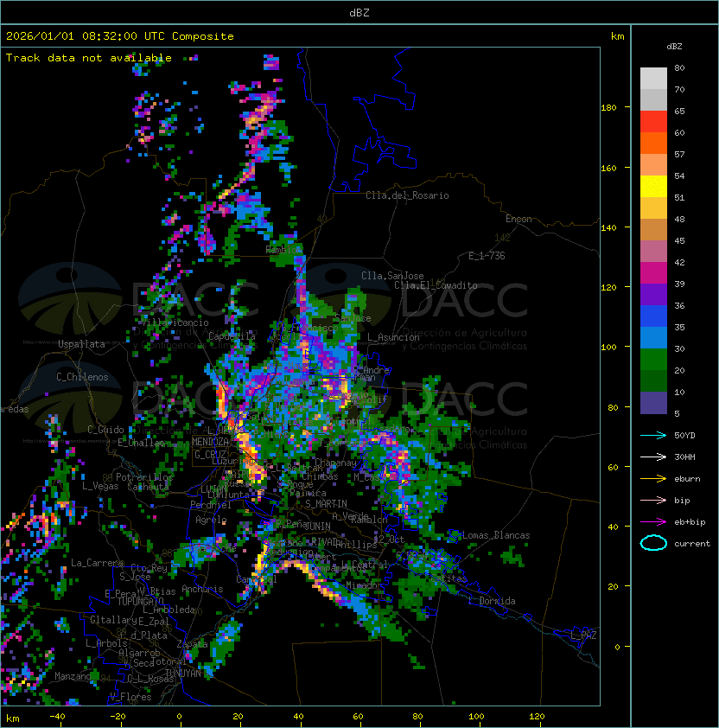Viewport: 719px width, 728px height.
Task: Click the La_Carrera label on map
Action: (x=97, y=563)
